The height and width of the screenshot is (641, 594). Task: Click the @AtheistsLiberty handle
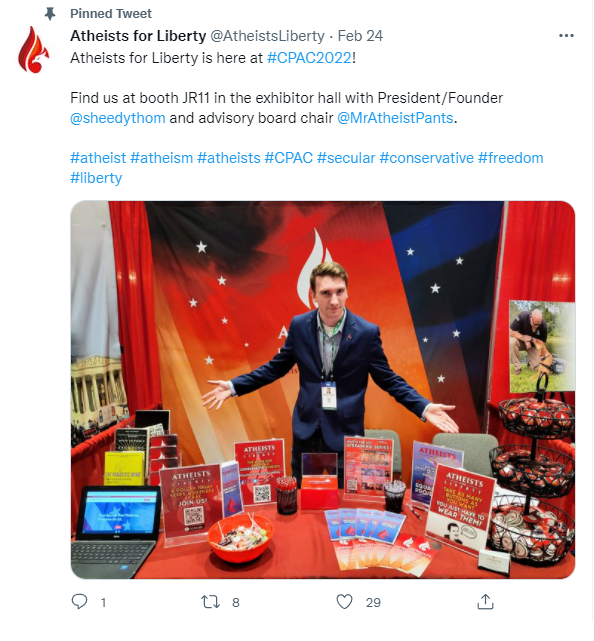point(267,36)
